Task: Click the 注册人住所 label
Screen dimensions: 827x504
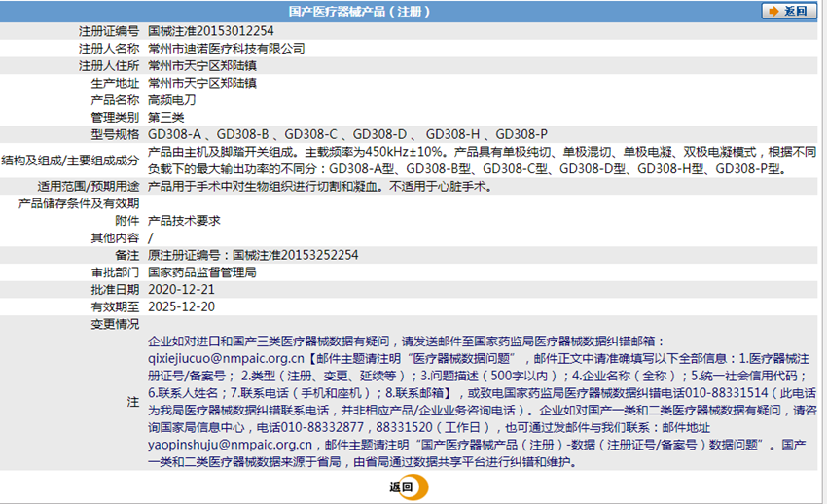Action: (109, 65)
